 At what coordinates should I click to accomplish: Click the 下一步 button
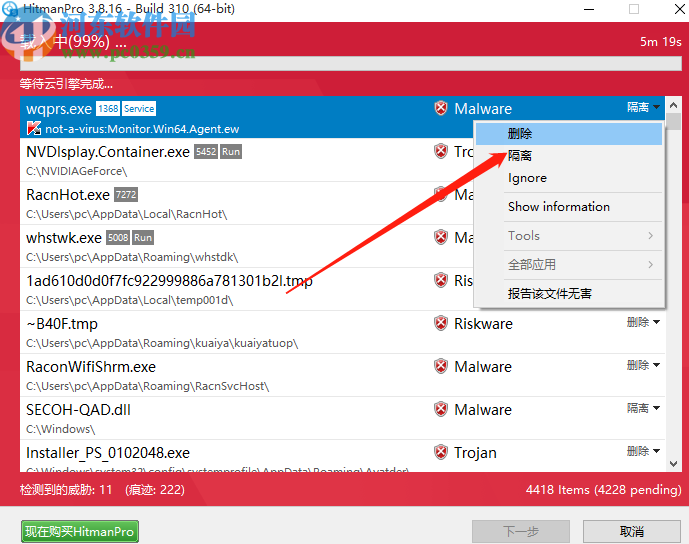coord(521,532)
